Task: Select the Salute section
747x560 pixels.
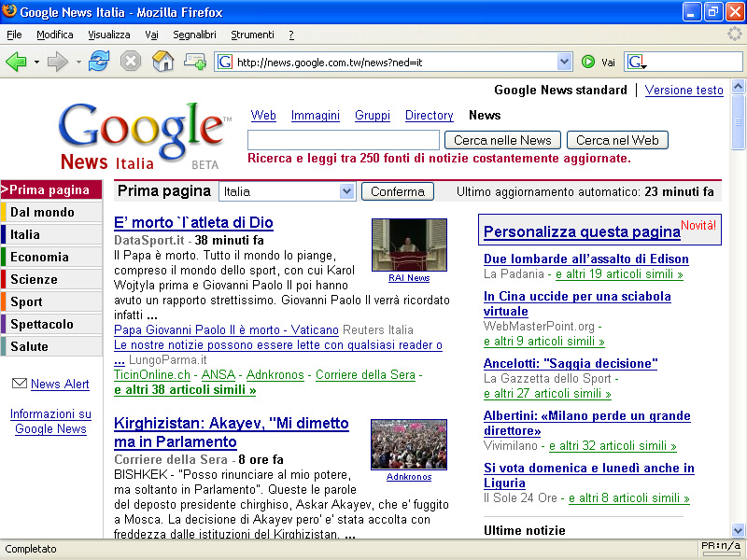Action: [x=51, y=346]
